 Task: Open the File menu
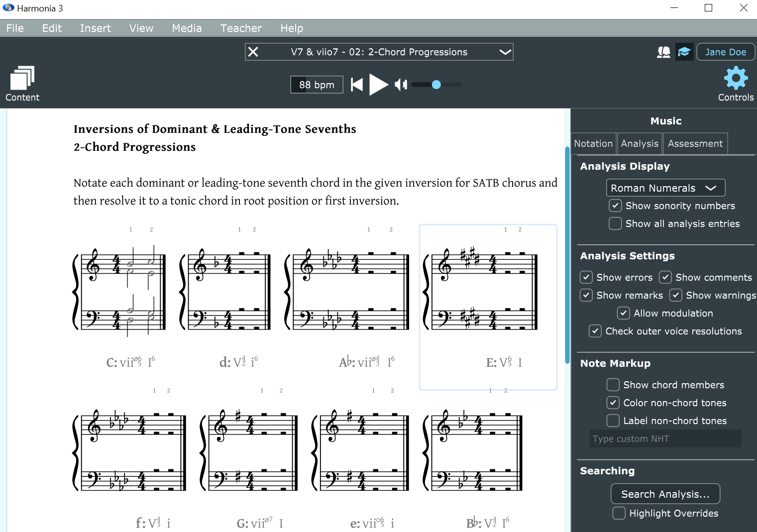coord(15,28)
